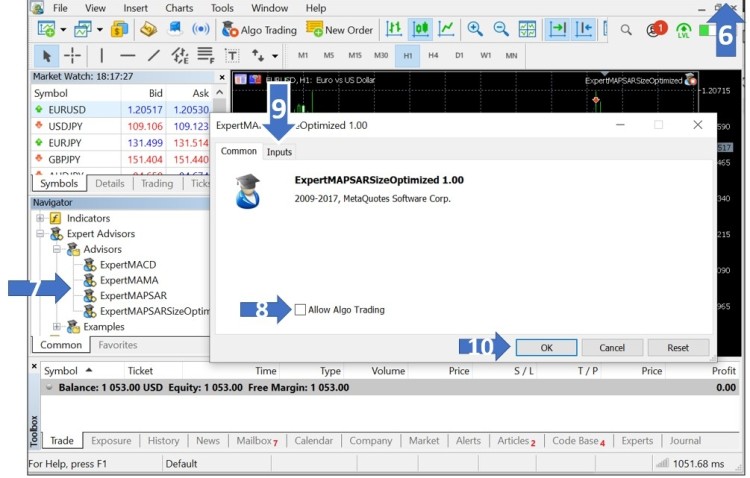
Task: Expand the Examples folder in Navigator
Action: pyautogui.click(x=57, y=327)
